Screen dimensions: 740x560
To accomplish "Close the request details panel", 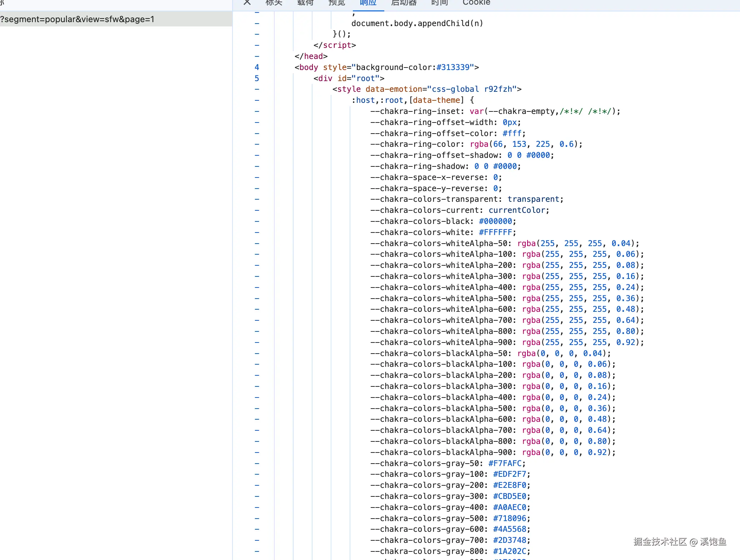I will click(247, 2).
